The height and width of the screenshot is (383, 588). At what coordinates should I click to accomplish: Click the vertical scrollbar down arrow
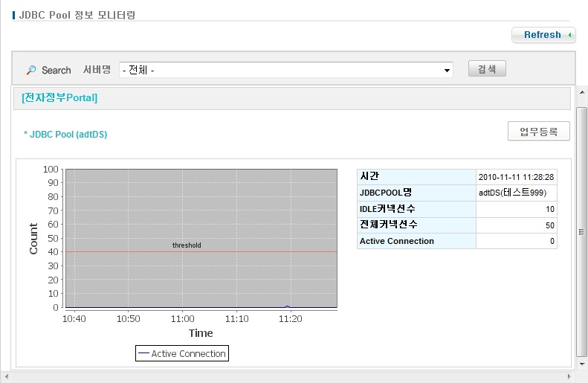tap(582, 364)
